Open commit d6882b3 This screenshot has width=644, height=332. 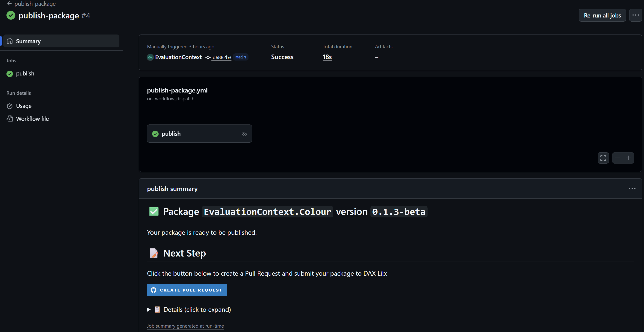(222, 57)
